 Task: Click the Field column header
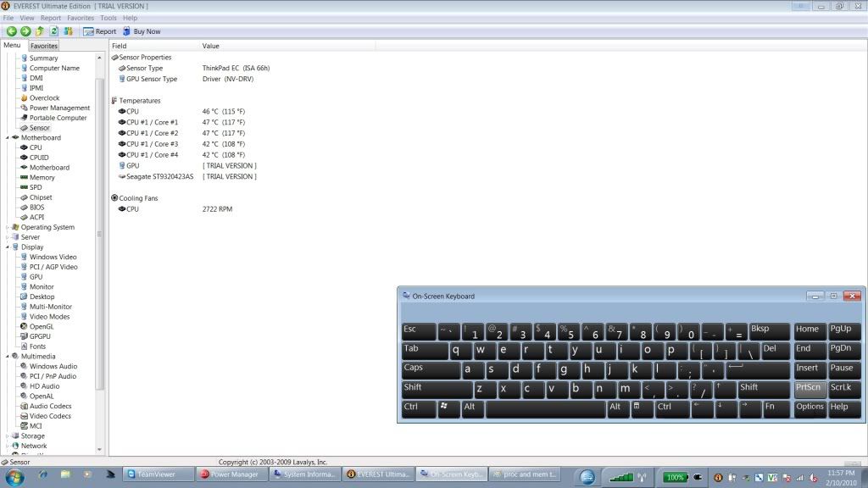[x=154, y=46]
